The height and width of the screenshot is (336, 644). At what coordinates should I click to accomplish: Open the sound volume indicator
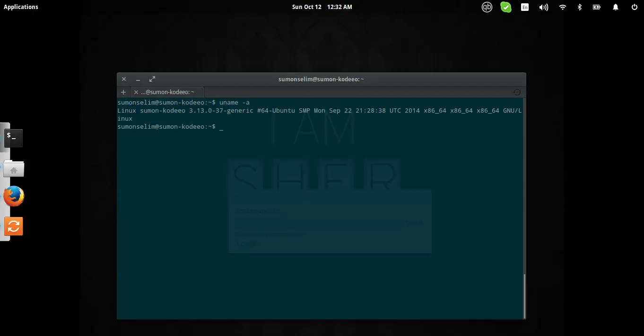pos(544,7)
